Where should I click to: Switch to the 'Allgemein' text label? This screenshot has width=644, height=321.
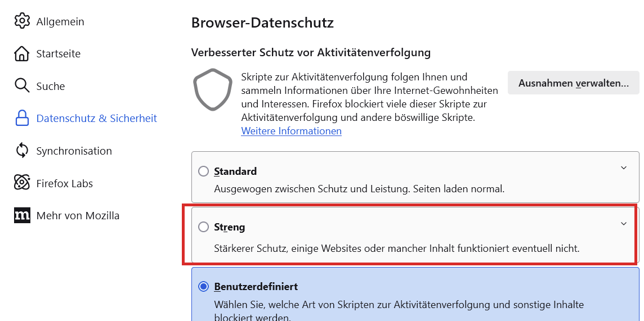pyautogui.click(x=60, y=21)
